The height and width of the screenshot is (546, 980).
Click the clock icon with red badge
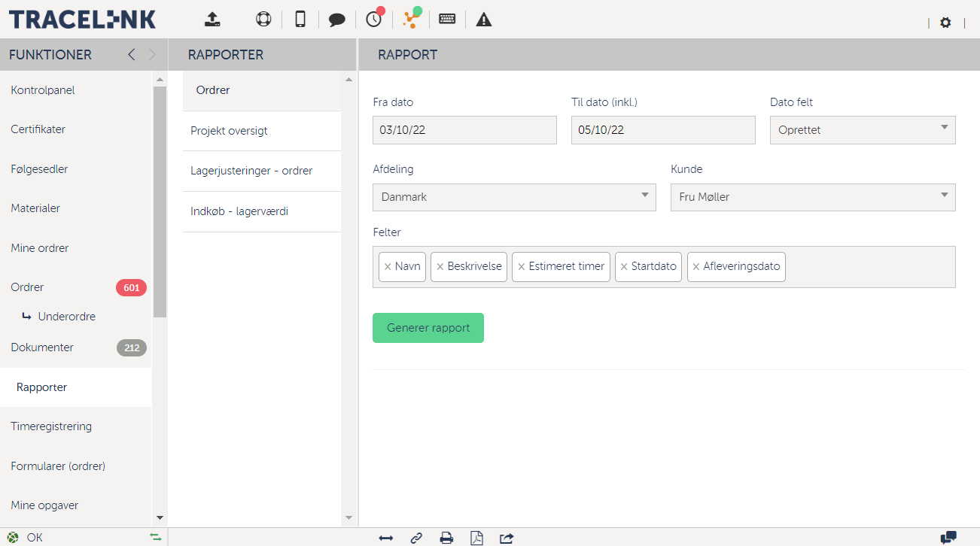(x=374, y=20)
